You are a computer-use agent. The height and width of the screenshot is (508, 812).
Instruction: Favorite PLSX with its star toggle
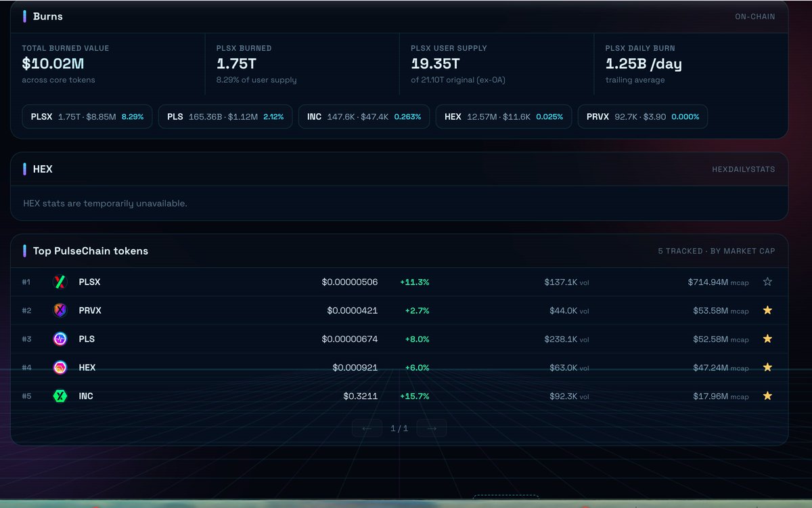[x=767, y=282]
